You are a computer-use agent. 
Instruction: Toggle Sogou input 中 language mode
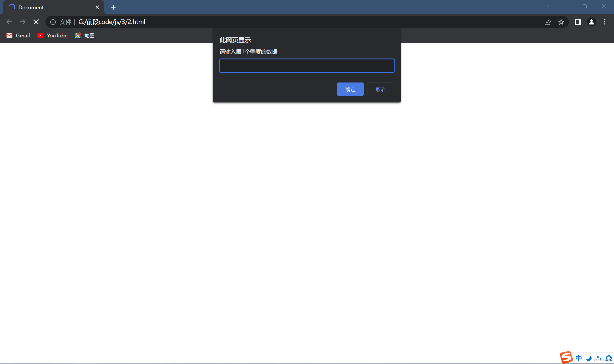(x=579, y=358)
